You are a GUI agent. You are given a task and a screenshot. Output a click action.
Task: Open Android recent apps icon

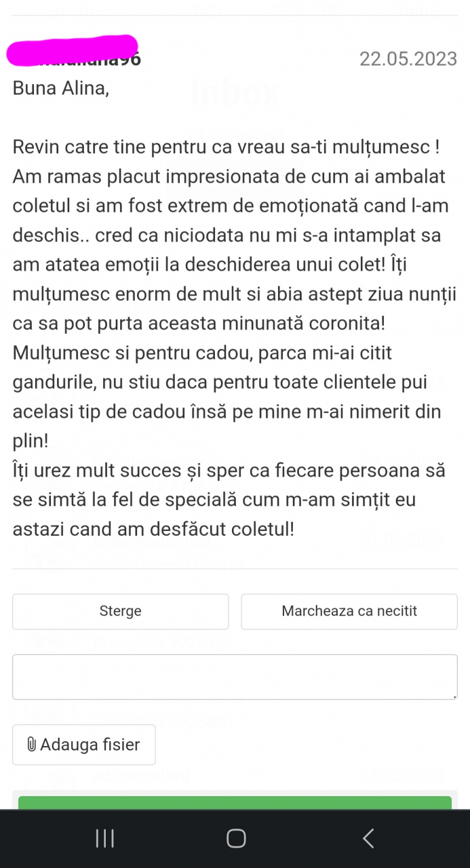(x=104, y=839)
